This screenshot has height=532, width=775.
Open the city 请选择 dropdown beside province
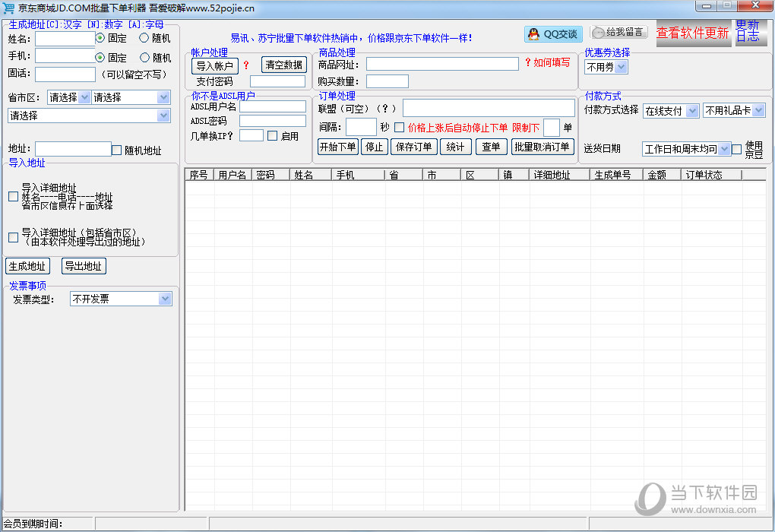131,97
